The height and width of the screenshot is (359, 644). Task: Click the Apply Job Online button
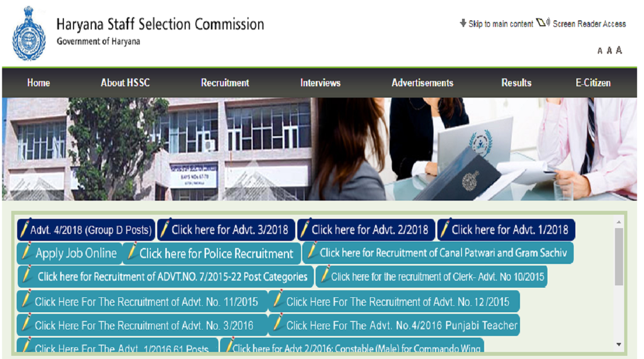point(69,253)
